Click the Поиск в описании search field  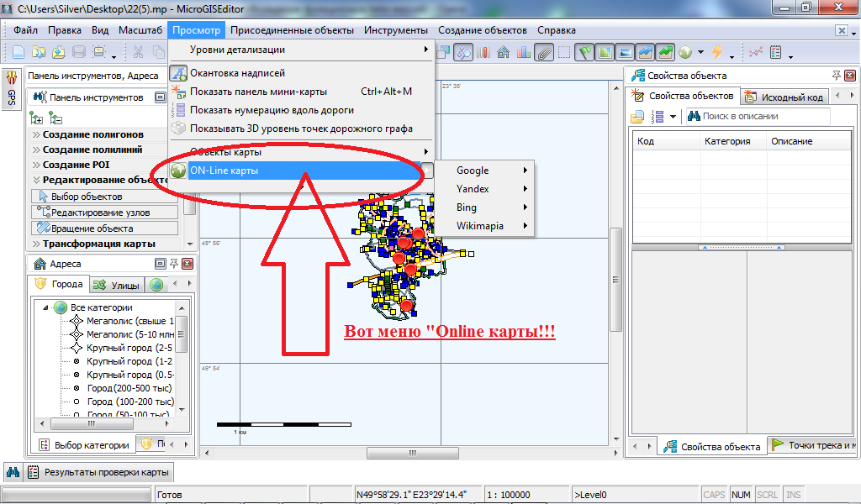[x=761, y=116]
